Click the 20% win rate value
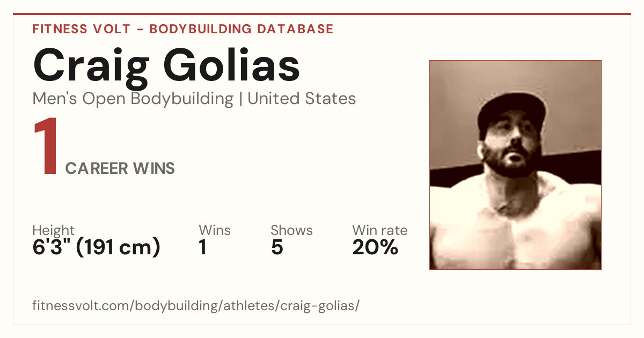Image resolution: width=644 pixels, height=338 pixels. click(x=375, y=247)
